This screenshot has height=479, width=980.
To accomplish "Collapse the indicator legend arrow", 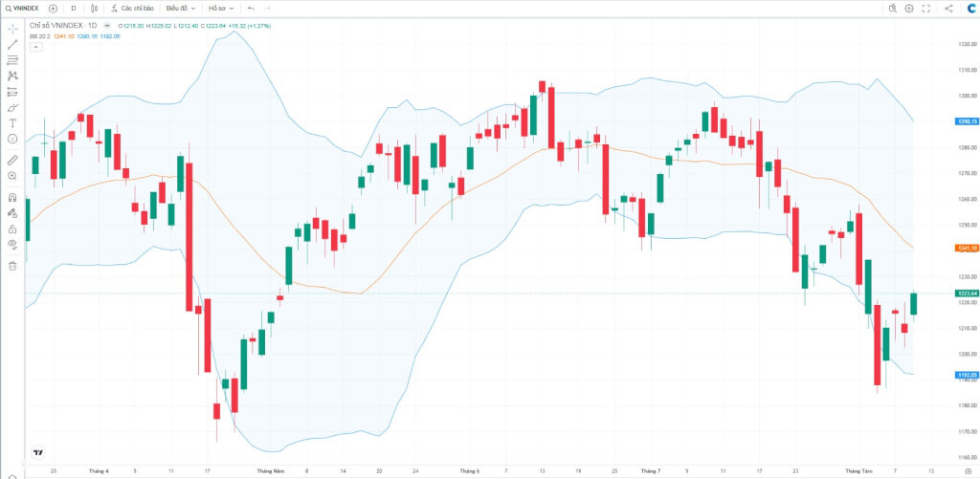I will 35,46.
